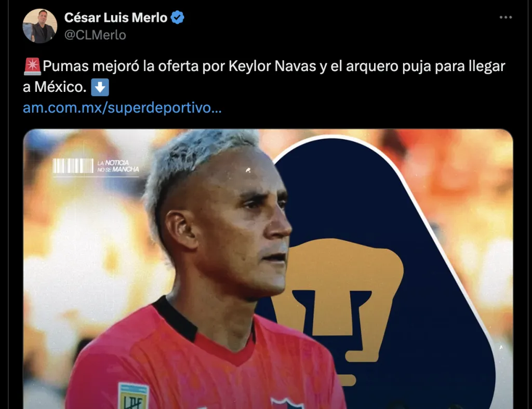This screenshot has width=532, height=409.
Task: Click the red siren emoji
Action: tap(32, 66)
